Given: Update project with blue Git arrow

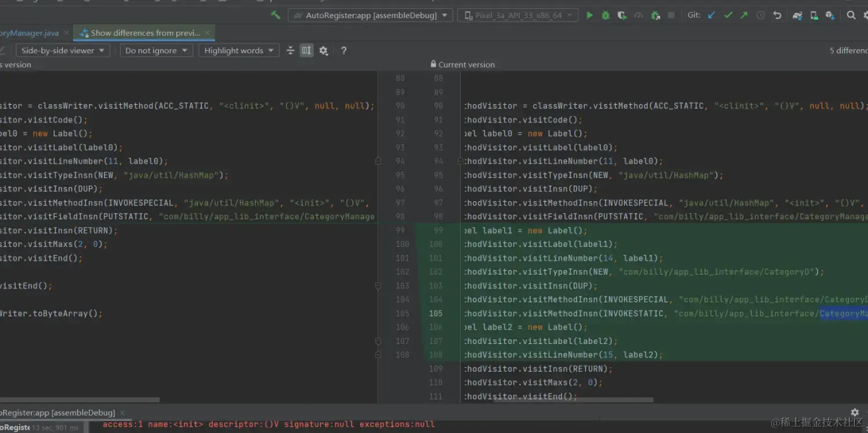Looking at the screenshot, I should [712, 15].
